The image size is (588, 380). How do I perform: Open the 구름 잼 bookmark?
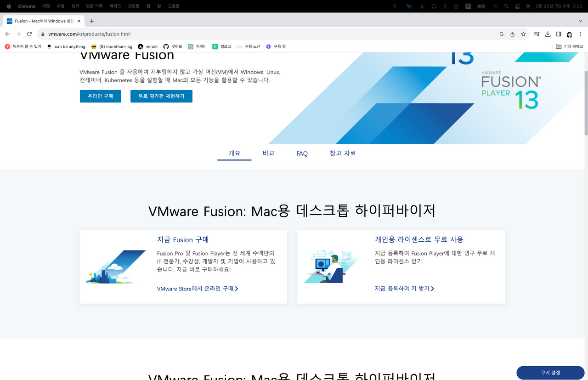pyautogui.click(x=276, y=46)
